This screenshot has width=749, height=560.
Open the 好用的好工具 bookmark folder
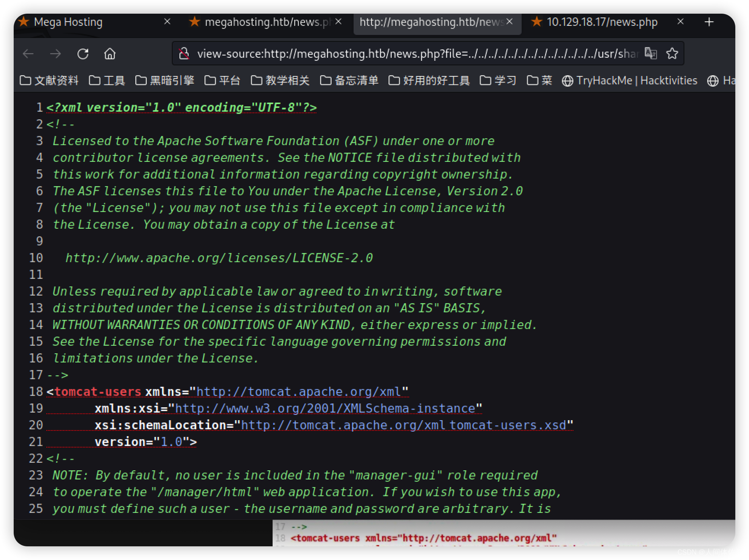429,81
